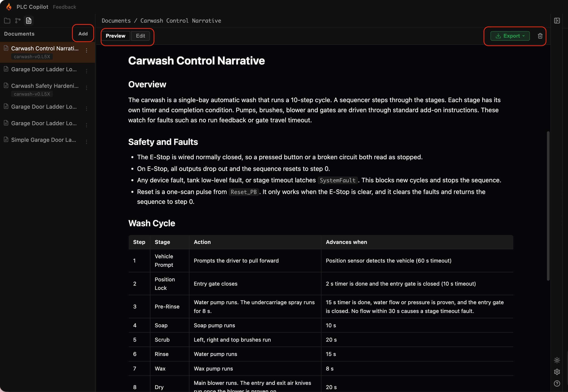Open help question mark icon
This screenshot has width=568, height=392.
click(557, 383)
